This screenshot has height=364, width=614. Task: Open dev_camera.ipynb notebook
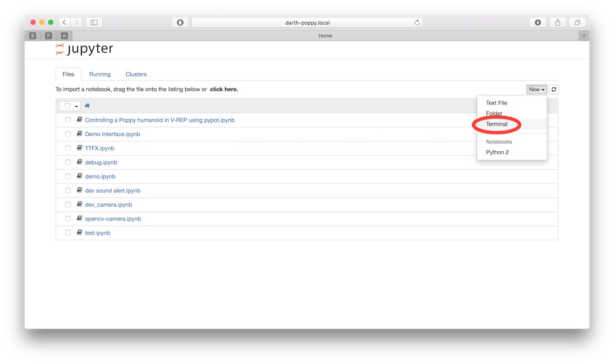109,204
